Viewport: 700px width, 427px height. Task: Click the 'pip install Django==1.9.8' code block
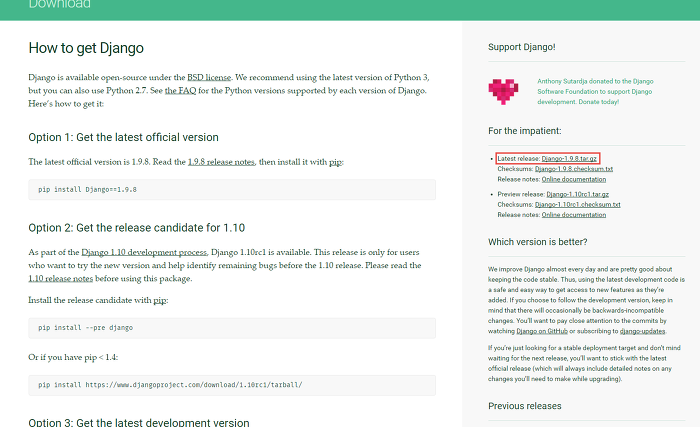click(232, 190)
